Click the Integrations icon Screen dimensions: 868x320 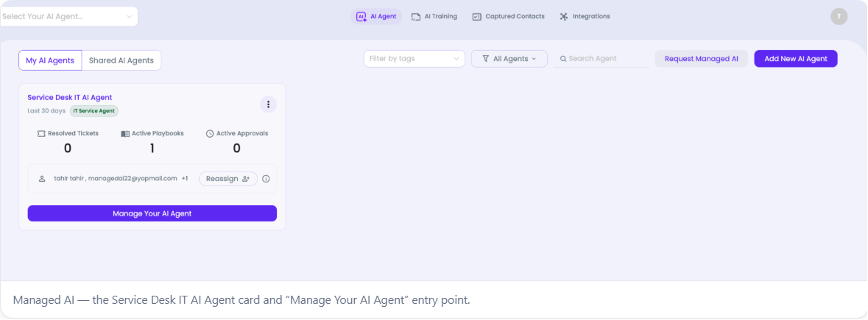click(563, 17)
